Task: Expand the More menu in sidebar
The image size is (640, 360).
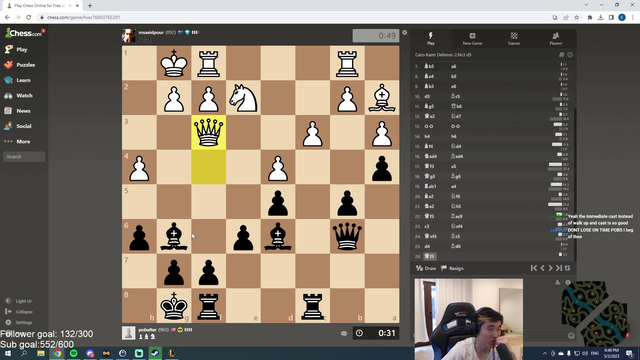Action: click(17, 141)
